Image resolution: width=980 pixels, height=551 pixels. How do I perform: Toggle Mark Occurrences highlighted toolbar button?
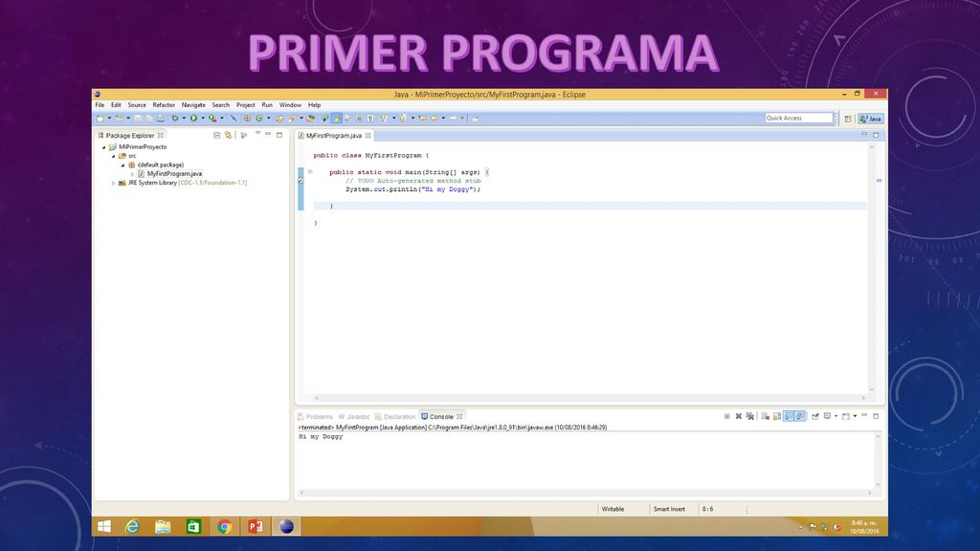pyautogui.click(x=337, y=118)
